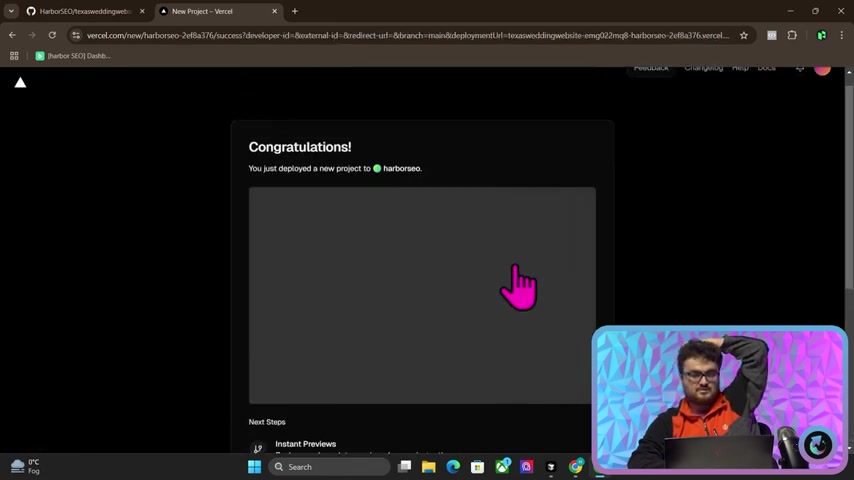Open the [harbor SEO] Dashboard bookmark
The height and width of the screenshot is (480, 854).
point(73,56)
